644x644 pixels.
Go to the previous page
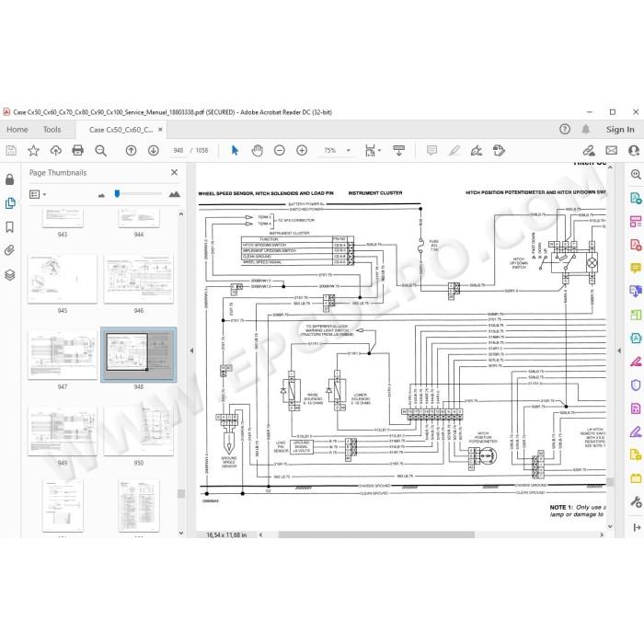(x=131, y=150)
